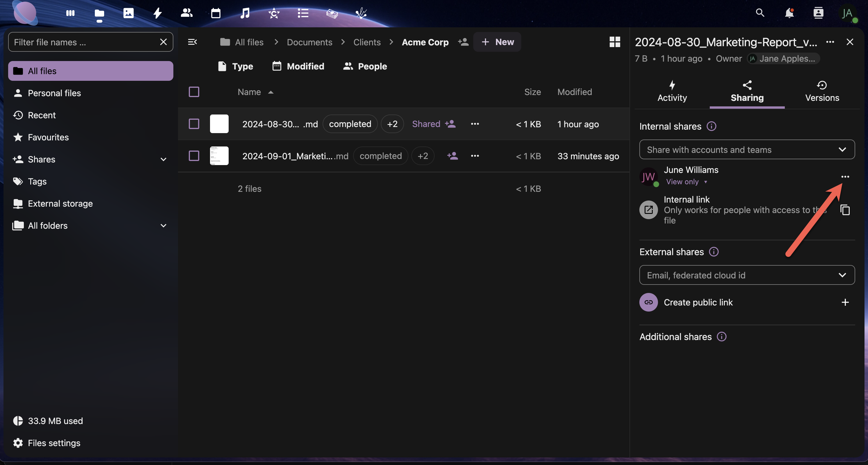Click the Filter file names field

click(84, 42)
